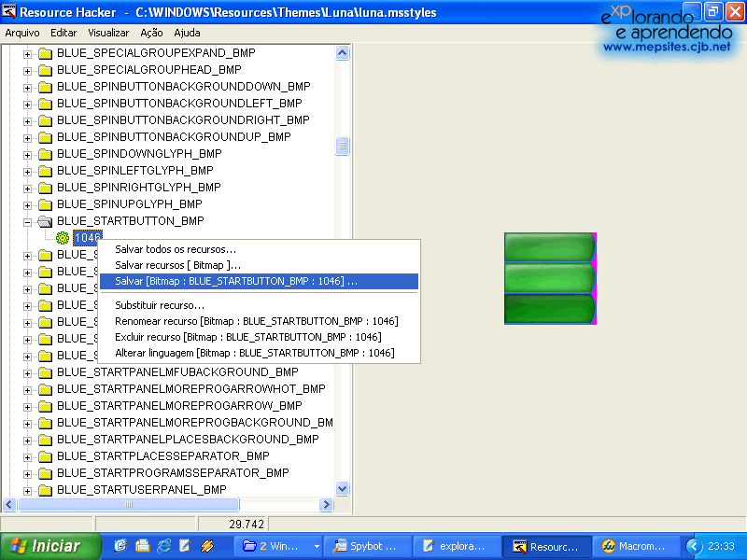
Task: Click the printer-like quick launch icon
Action: click(142, 546)
